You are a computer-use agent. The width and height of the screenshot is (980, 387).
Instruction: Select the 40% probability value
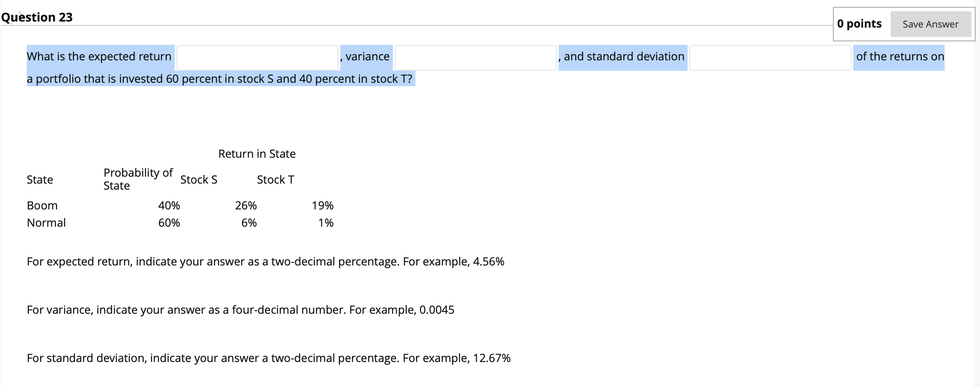[169, 205]
